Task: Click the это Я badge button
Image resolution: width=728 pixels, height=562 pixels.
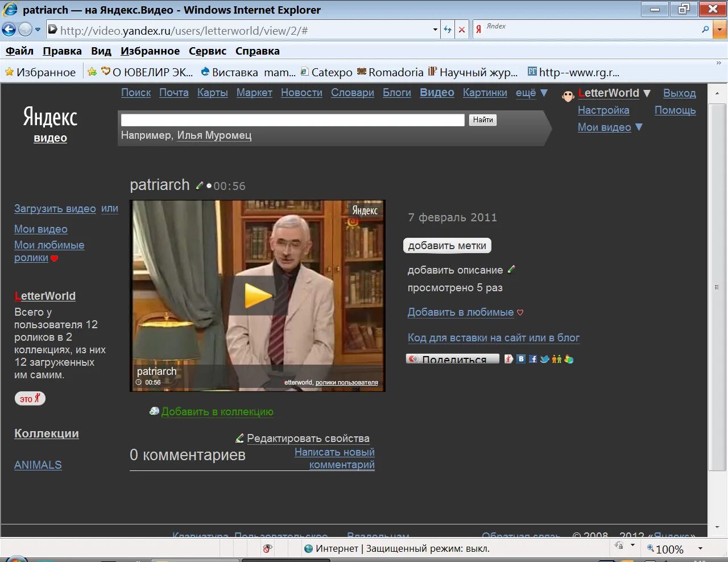Action: (x=30, y=398)
